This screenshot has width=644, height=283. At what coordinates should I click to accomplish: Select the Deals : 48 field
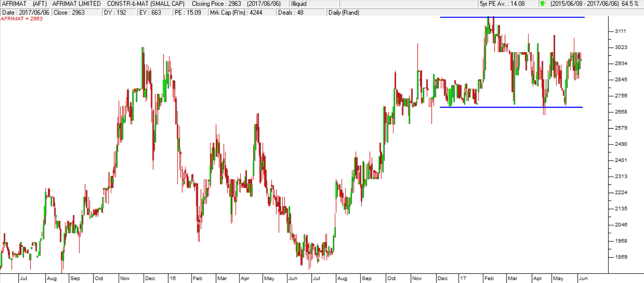click(301, 12)
